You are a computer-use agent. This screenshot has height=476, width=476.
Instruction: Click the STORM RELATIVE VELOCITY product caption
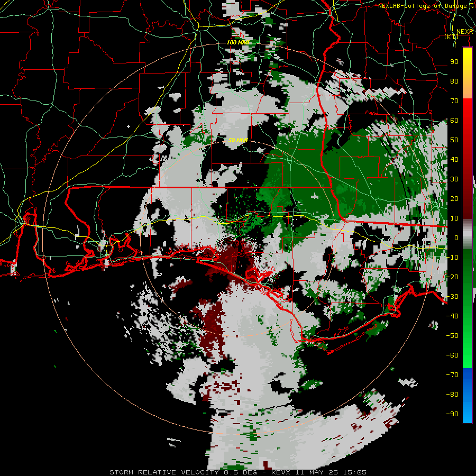pyautogui.click(x=164, y=472)
